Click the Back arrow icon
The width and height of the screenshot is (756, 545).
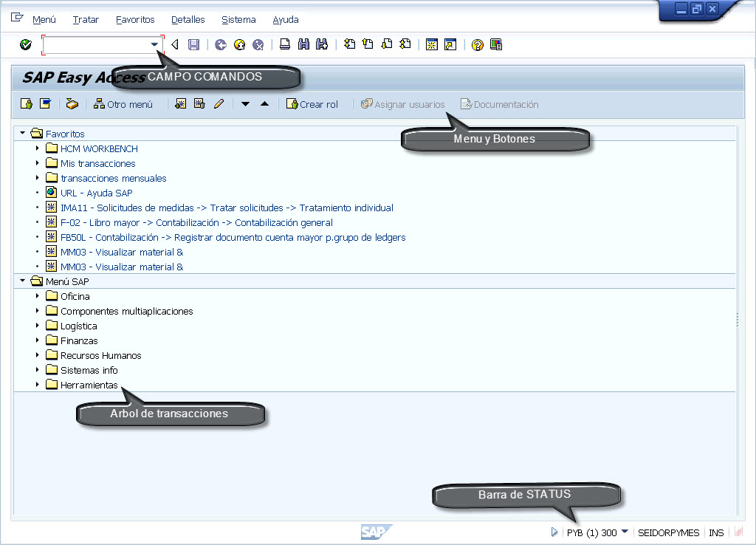174,44
